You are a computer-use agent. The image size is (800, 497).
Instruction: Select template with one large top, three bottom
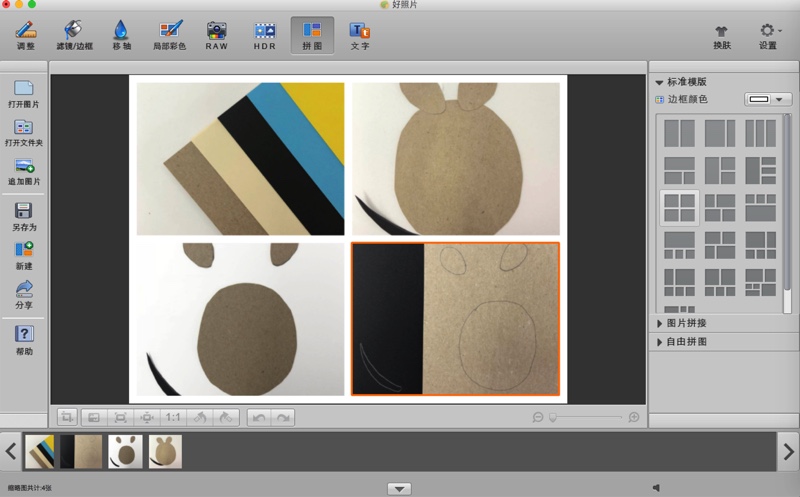(679, 245)
